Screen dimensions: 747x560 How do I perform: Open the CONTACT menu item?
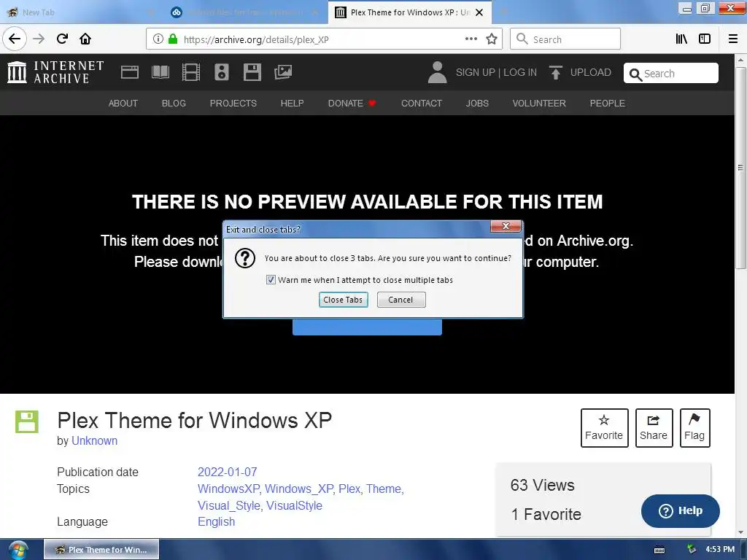click(421, 104)
